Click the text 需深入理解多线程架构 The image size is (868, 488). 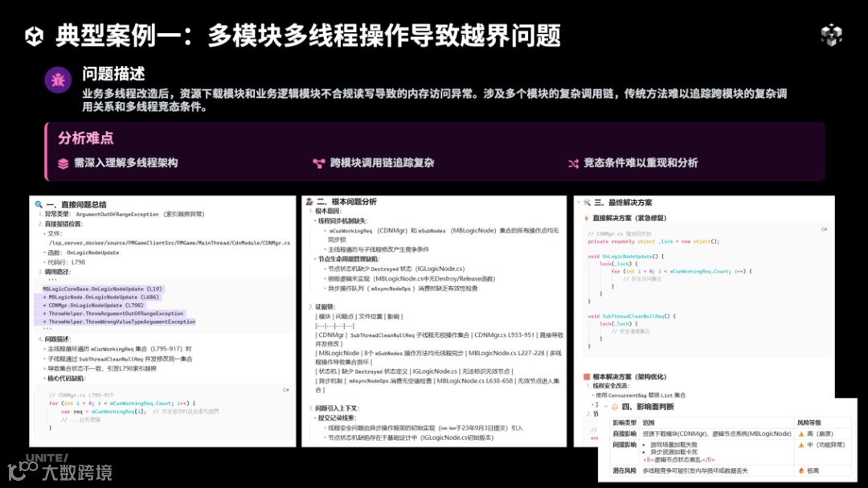tap(125, 163)
